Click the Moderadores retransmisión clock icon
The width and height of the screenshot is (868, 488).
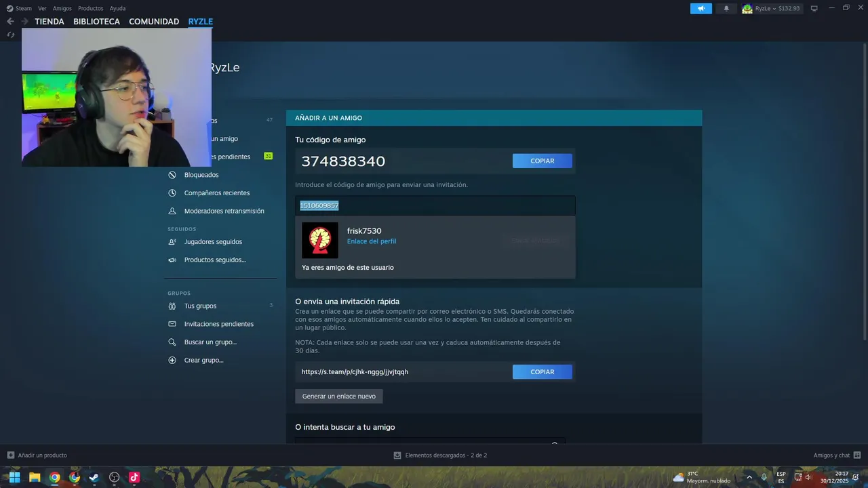click(x=172, y=211)
